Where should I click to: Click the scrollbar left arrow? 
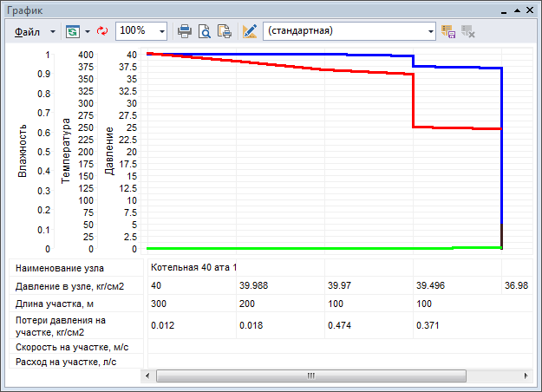point(148,376)
